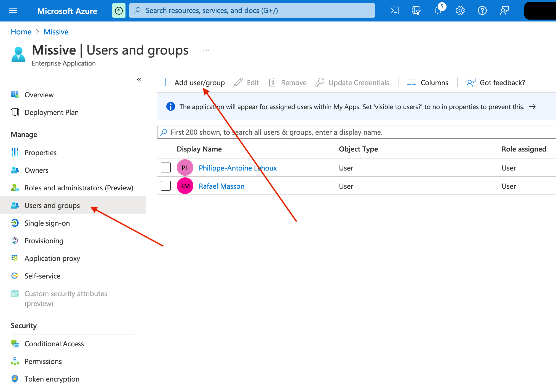Screen dimensions: 556x392
Task: Click the users & groups search box
Action: (356, 132)
